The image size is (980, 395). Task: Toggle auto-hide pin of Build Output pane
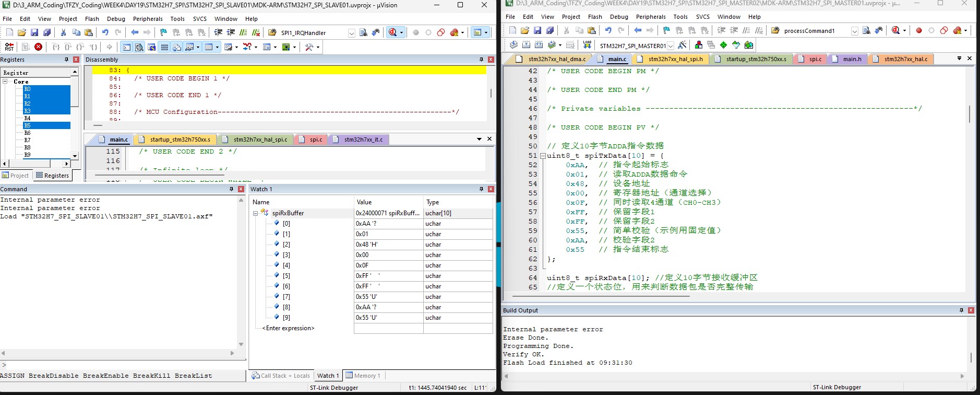(961, 310)
